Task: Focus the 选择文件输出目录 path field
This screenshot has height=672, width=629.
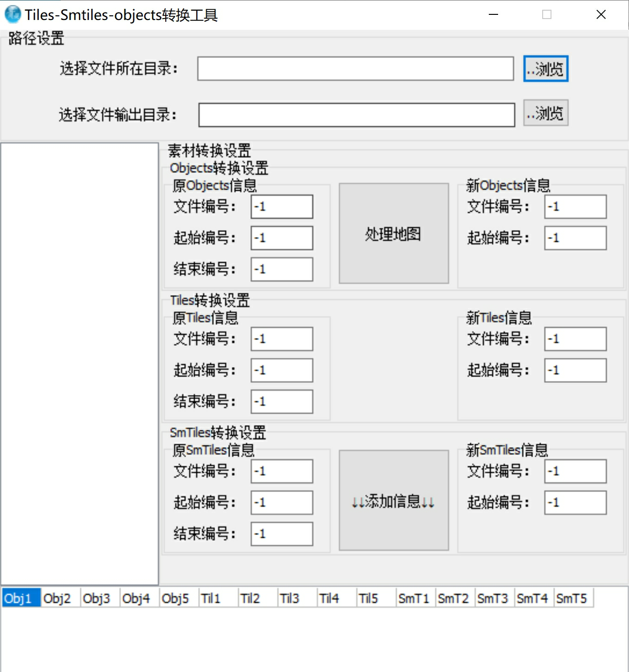Action: pyautogui.click(x=357, y=115)
